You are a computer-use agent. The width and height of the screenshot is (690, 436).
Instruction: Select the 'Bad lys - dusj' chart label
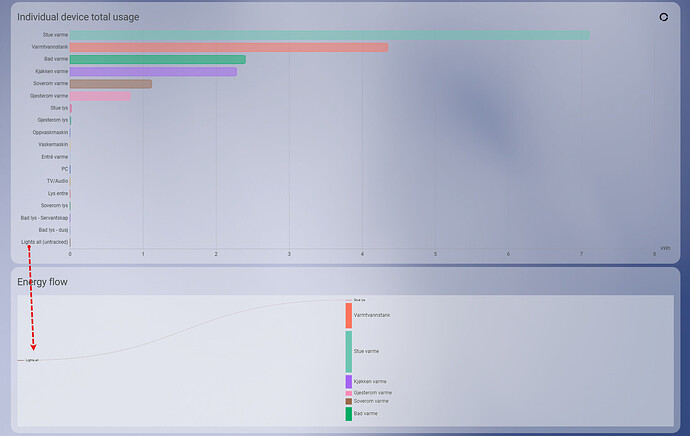tap(53, 230)
